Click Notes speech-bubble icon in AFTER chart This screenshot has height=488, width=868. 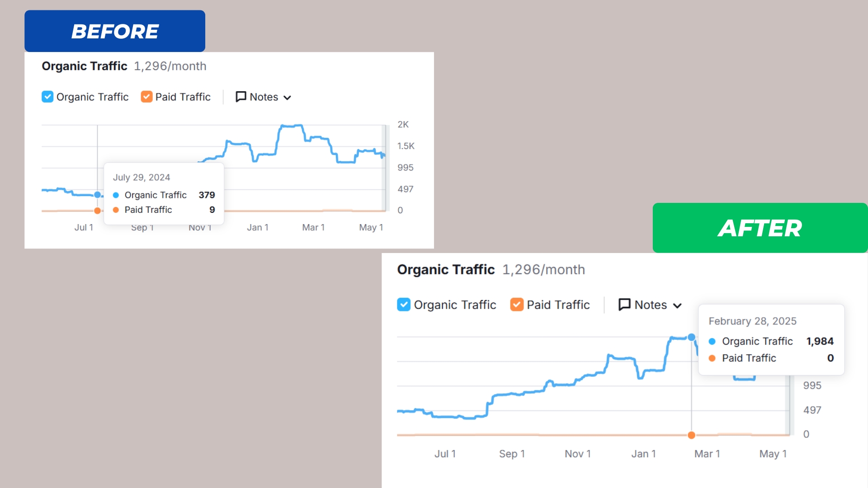(x=624, y=305)
